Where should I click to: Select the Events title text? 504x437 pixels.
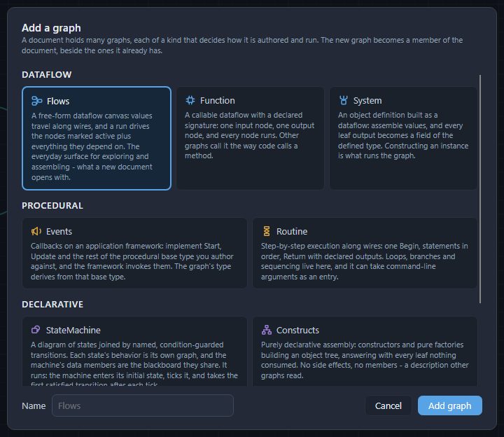pyautogui.click(x=59, y=232)
